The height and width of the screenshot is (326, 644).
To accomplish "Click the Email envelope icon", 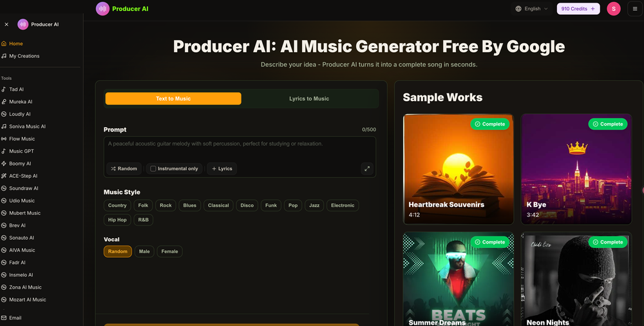I will click(4, 318).
